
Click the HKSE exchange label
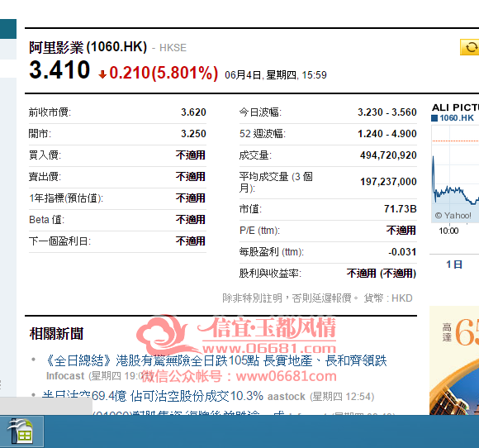tap(173, 48)
